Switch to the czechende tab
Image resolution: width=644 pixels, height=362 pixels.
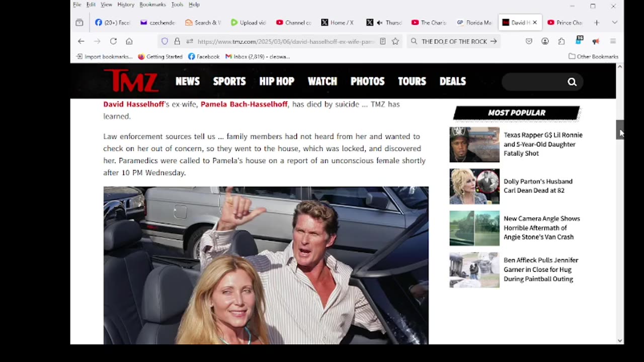(x=157, y=23)
